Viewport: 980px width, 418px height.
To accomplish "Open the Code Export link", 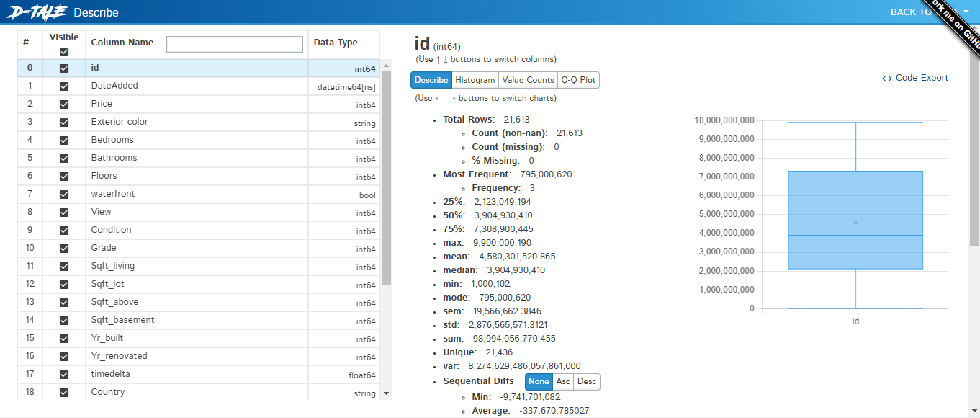I will (915, 78).
